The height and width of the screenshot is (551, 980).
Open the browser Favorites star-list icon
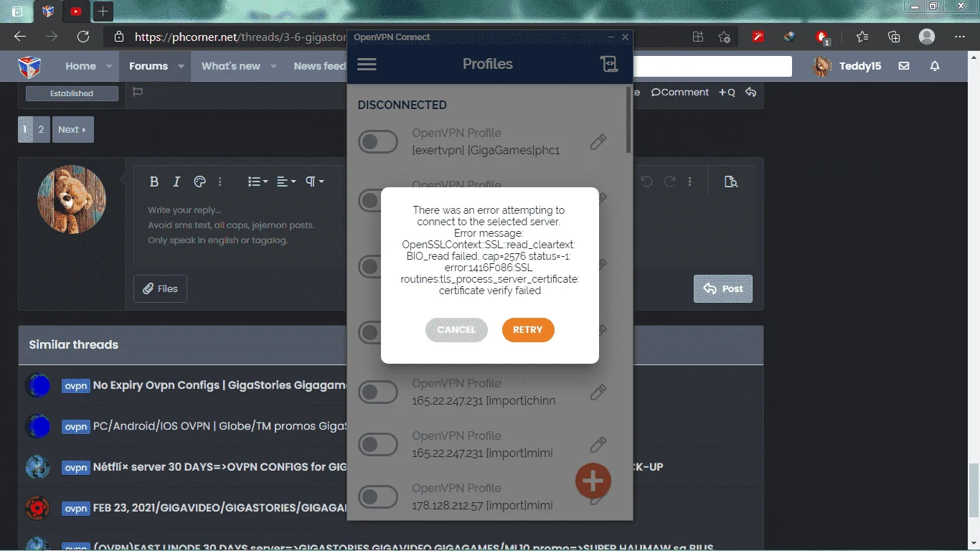tap(862, 37)
